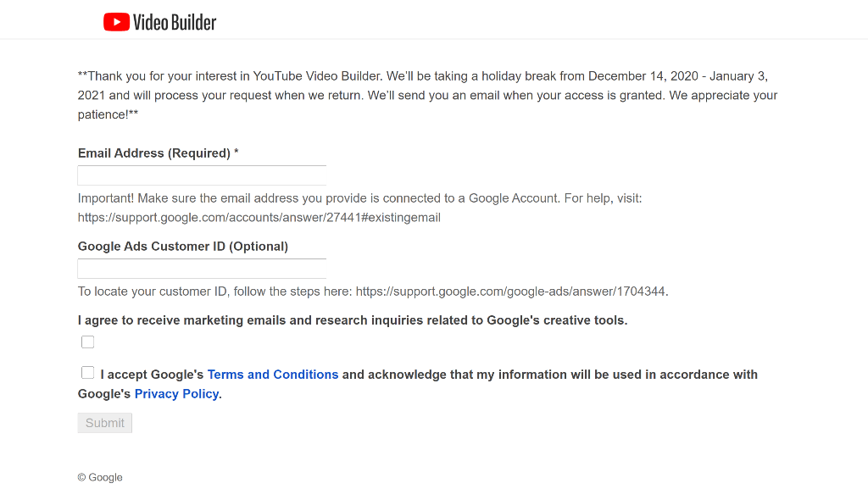Click the 'Google Ads Customer ID (Optional)' label

(x=183, y=247)
